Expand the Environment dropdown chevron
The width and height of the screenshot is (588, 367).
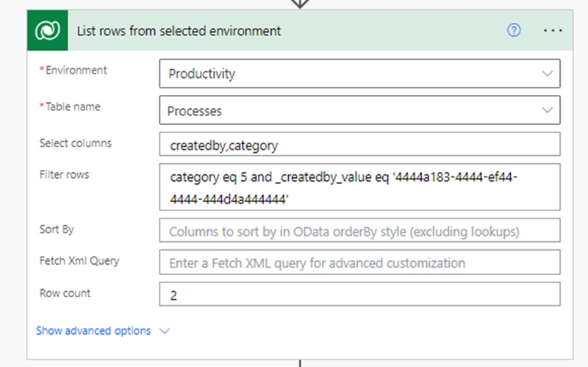[546, 74]
